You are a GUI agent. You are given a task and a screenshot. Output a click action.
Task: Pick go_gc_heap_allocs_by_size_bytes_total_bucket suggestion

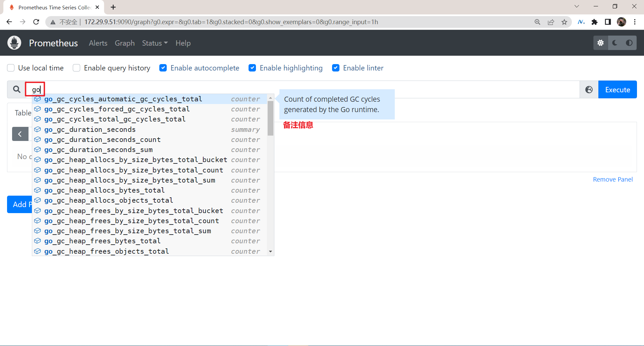click(x=150, y=160)
